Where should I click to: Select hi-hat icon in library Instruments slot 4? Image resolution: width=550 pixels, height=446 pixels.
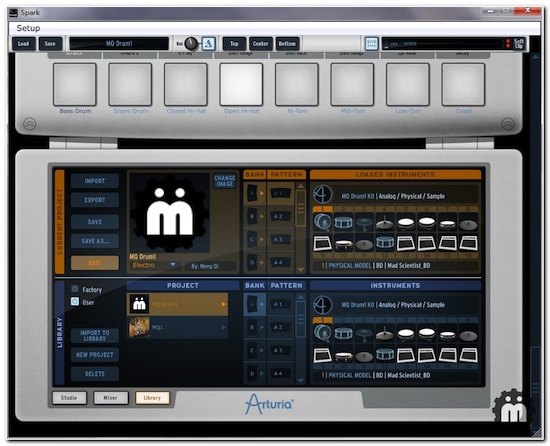[385, 333]
